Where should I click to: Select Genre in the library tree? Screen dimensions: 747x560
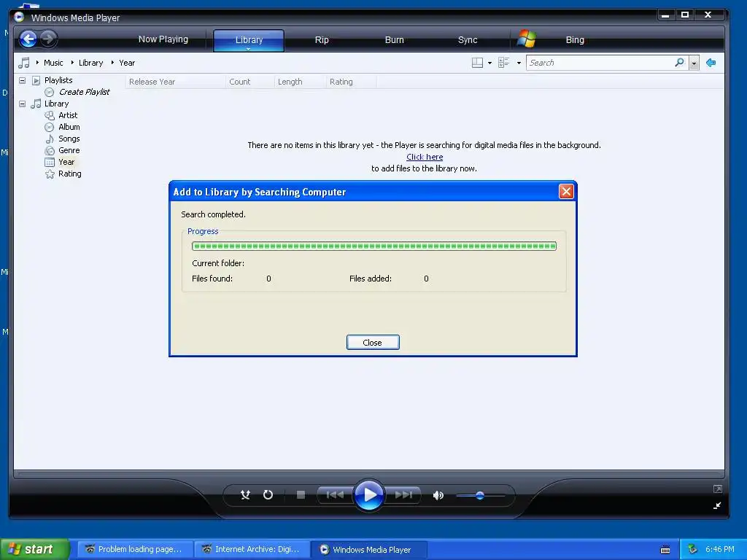[x=69, y=150]
